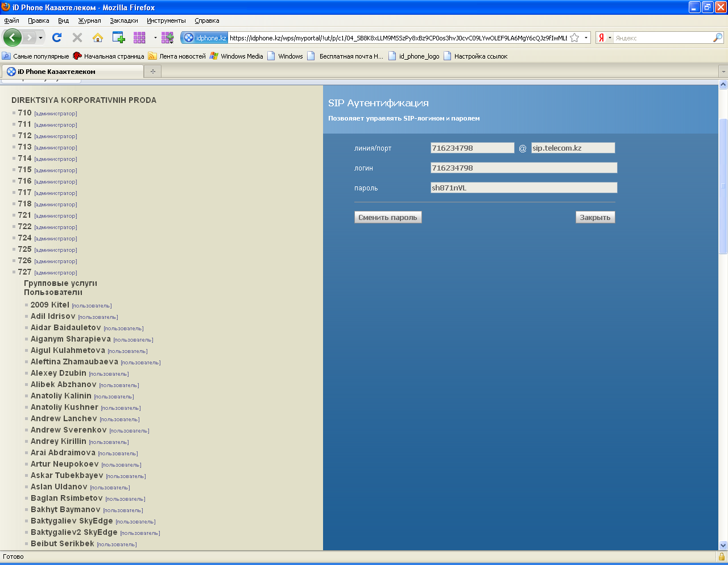Select user Beibut Serikbek
The width and height of the screenshot is (728, 565).
(x=63, y=543)
